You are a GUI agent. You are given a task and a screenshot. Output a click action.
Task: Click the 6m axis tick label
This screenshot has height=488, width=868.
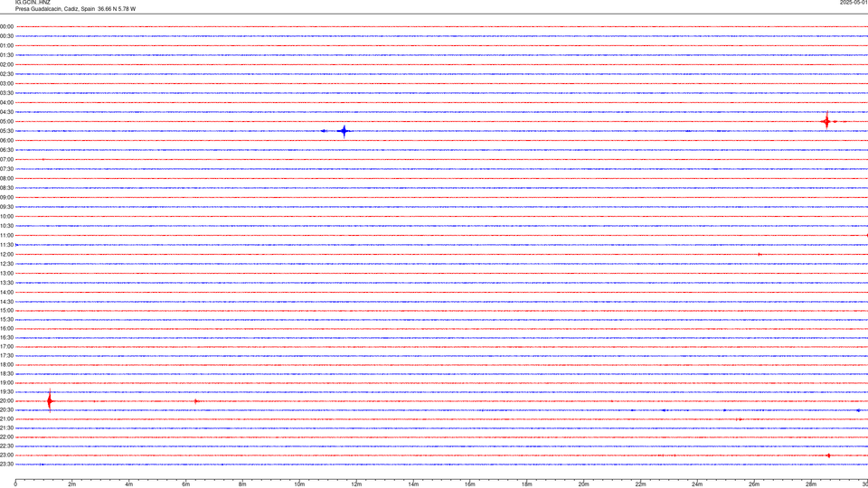[x=186, y=484]
